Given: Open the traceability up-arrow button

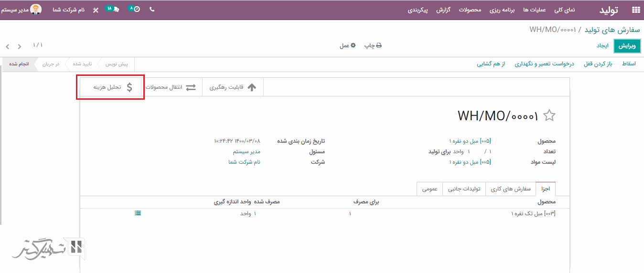Looking at the screenshot, I should coord(233,87).
